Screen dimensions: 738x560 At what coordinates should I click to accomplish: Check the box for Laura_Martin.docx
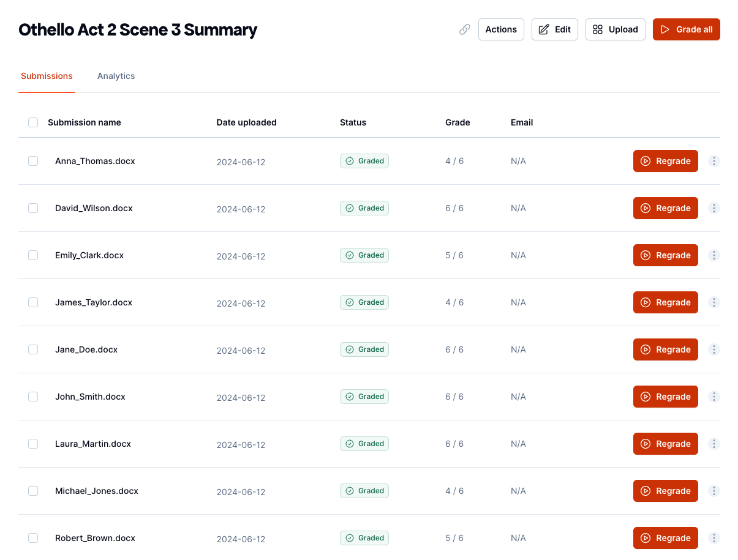tap(33, 444)
